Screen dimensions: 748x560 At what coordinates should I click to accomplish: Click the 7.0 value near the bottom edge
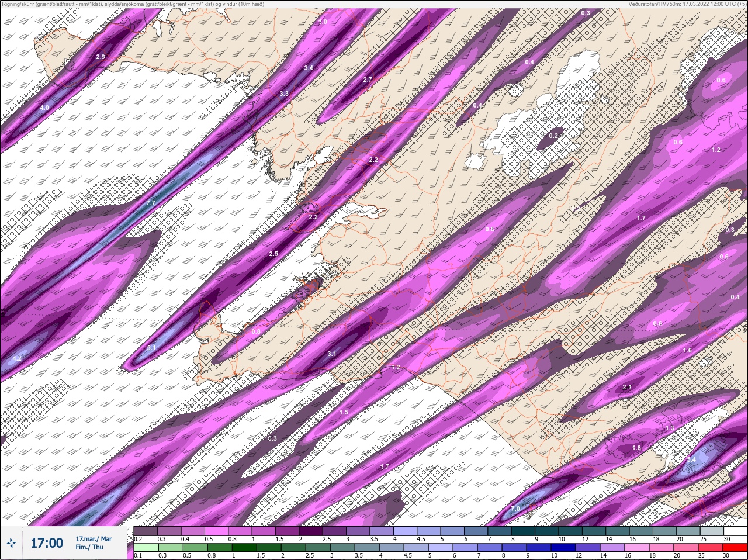(515, 509)
